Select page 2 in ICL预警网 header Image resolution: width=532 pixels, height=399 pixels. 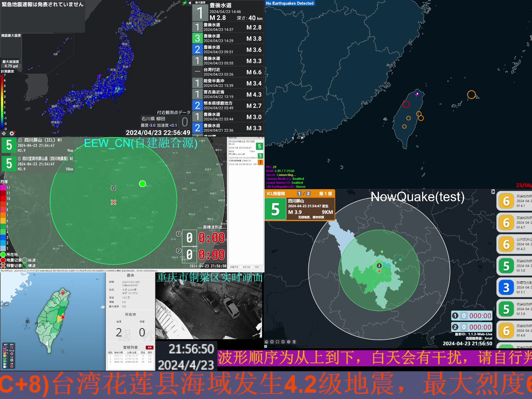coord(308,193)
